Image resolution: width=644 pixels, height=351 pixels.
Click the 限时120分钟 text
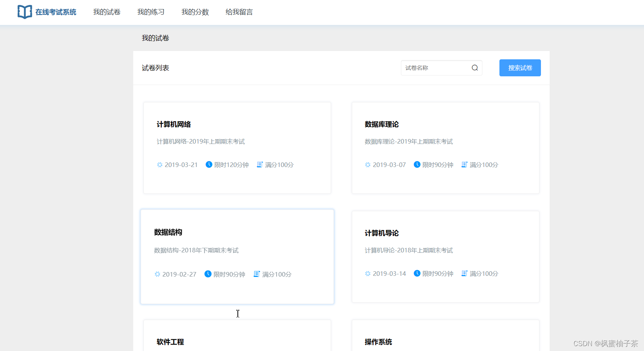[231, 165]
